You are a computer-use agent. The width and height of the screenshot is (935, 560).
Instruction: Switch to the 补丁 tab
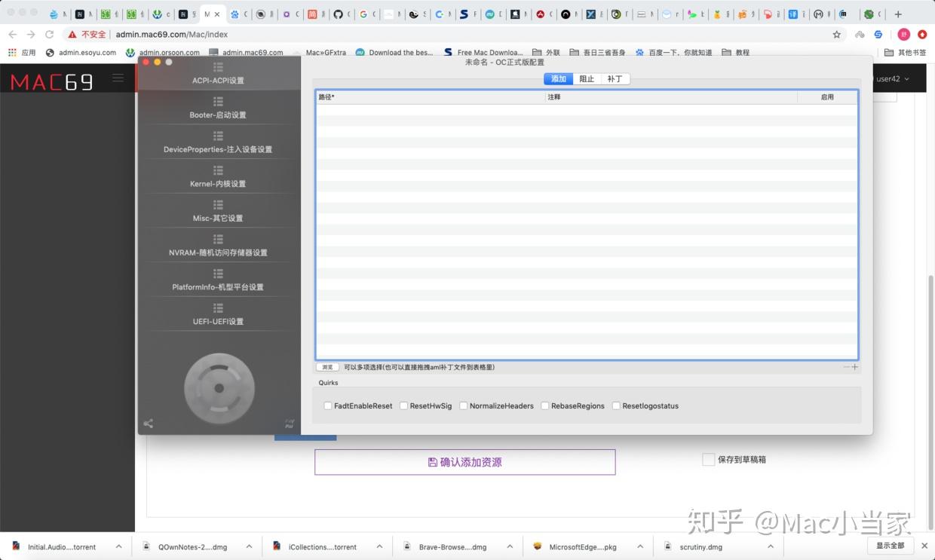(x=614, y=78)
